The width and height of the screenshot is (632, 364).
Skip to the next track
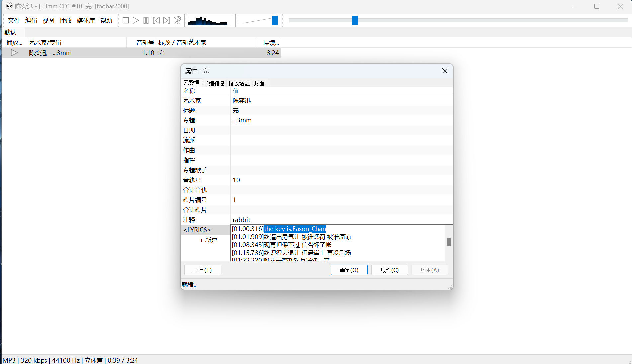click(x=167, y=20)
